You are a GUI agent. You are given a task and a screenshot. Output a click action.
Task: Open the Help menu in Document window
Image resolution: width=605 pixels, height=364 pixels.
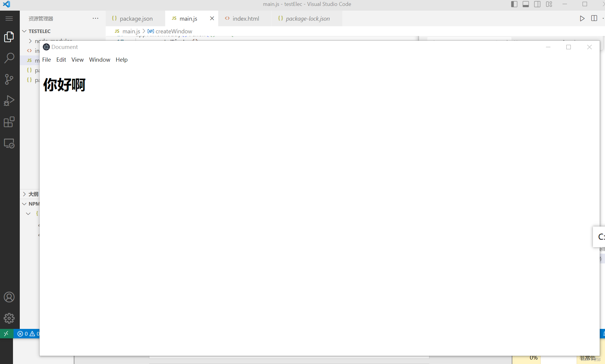tap(121, 60)
